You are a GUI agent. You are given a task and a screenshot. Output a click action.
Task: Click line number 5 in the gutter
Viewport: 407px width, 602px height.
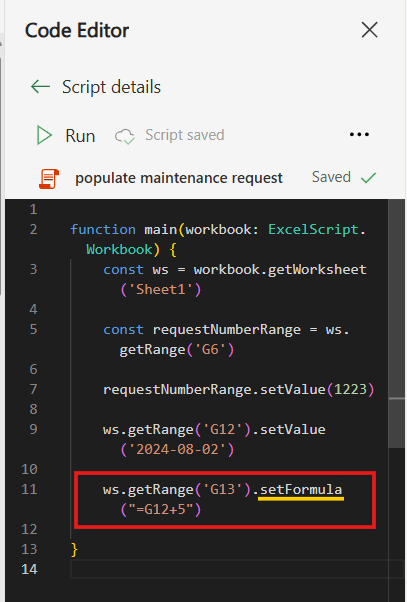[33, 329]
